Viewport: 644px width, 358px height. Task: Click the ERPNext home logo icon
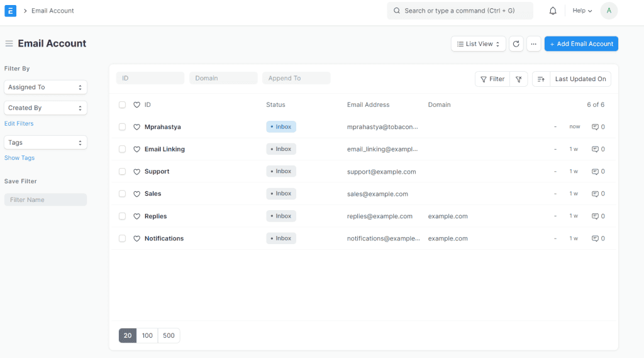(x=10, y=11)
